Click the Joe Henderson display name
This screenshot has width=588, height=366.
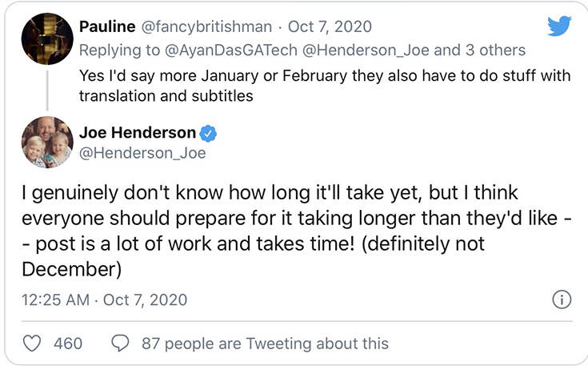(x=136, y=132)
